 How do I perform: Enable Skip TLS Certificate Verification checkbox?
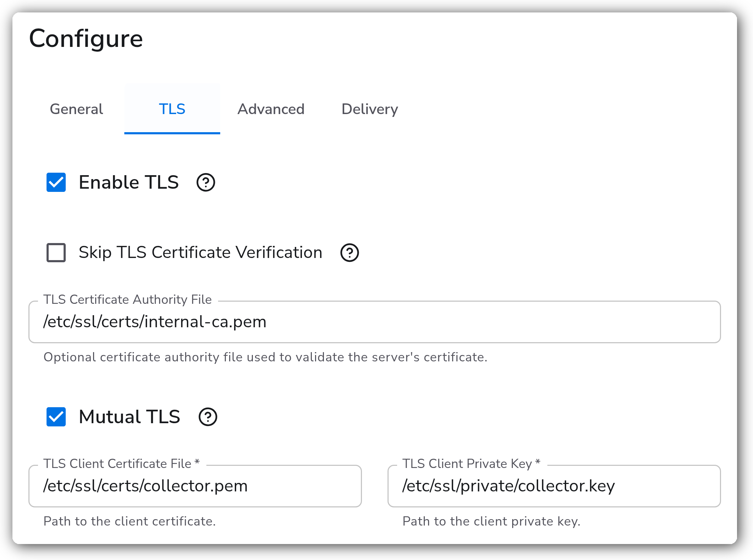pos(56,253)
